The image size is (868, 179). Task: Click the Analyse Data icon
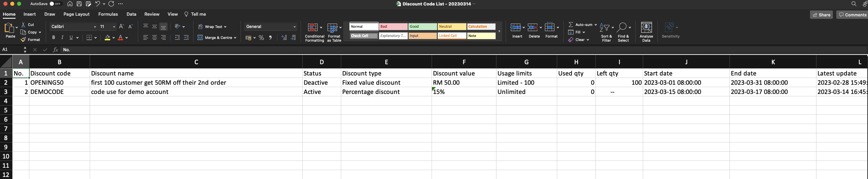pos(646,28)
